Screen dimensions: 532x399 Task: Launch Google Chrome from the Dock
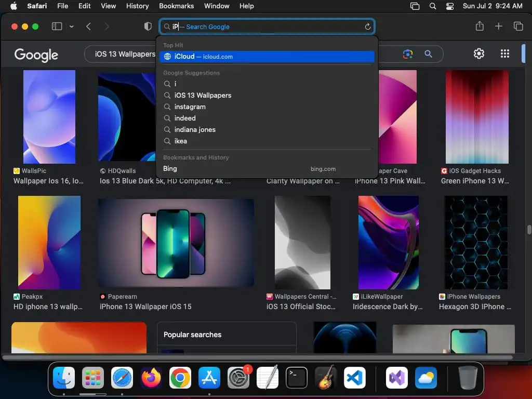180,378
